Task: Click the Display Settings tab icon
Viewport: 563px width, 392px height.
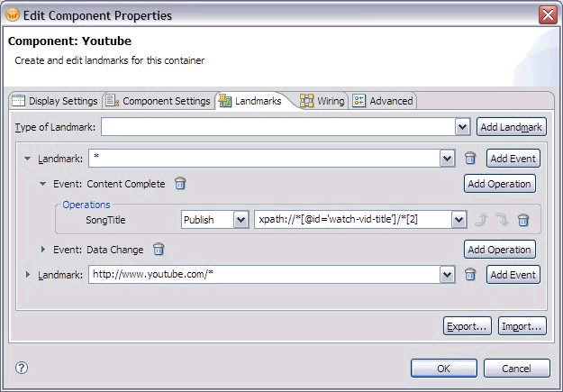Action: coord(18,101)
